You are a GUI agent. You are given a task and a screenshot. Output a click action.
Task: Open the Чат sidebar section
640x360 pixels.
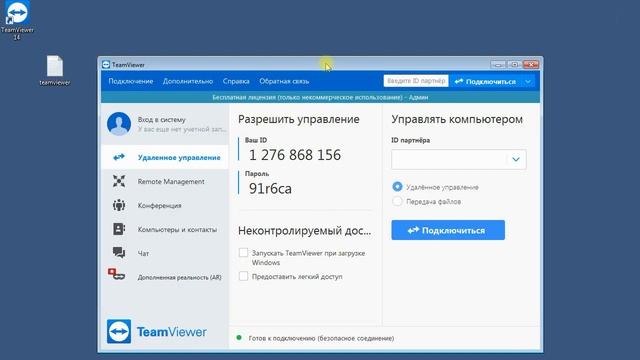click(165, 253)
